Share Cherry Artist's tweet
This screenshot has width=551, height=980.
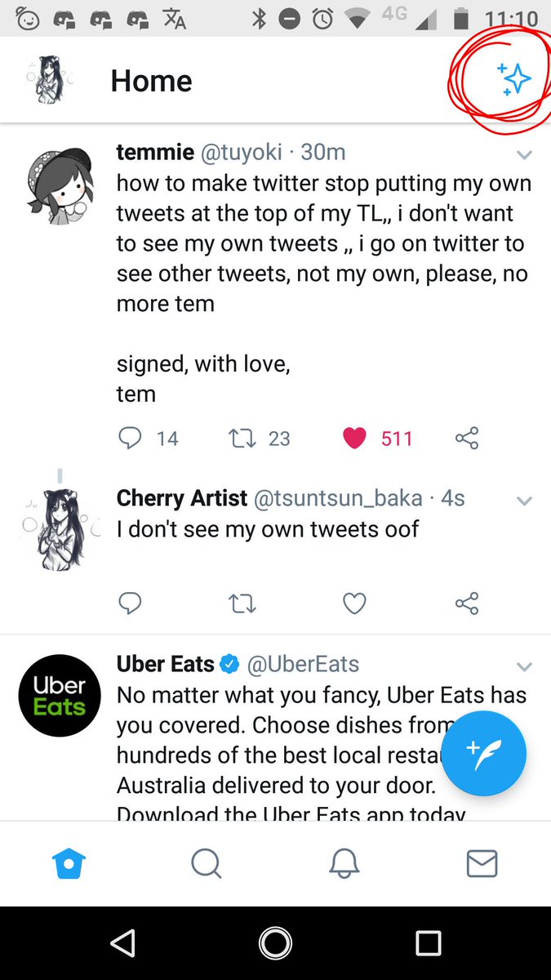[x=467, y=604]
